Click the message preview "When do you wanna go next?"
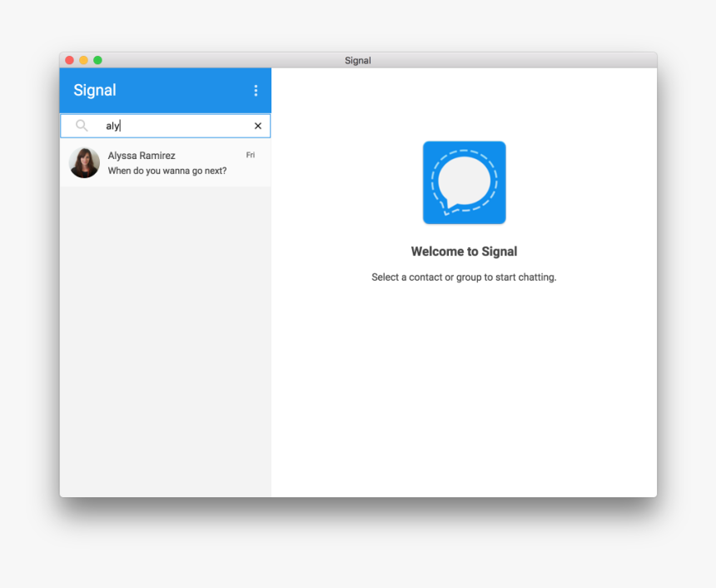Screen dimensions: 716x588 tap(167, 171)
